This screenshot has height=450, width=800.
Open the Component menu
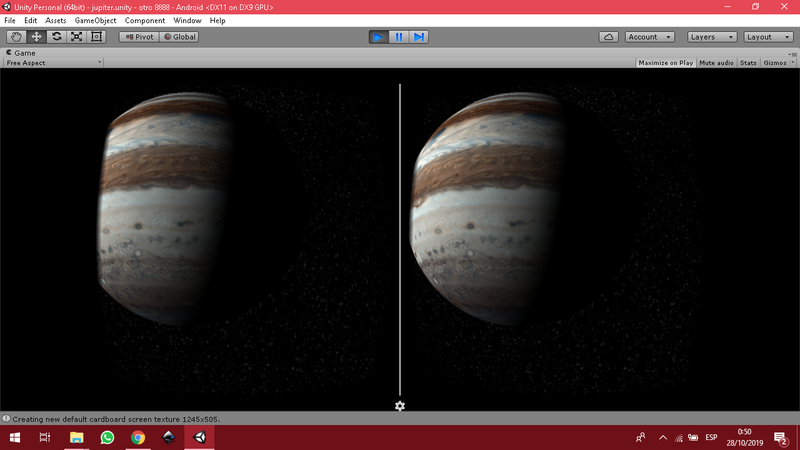click(x=145, y=20)
